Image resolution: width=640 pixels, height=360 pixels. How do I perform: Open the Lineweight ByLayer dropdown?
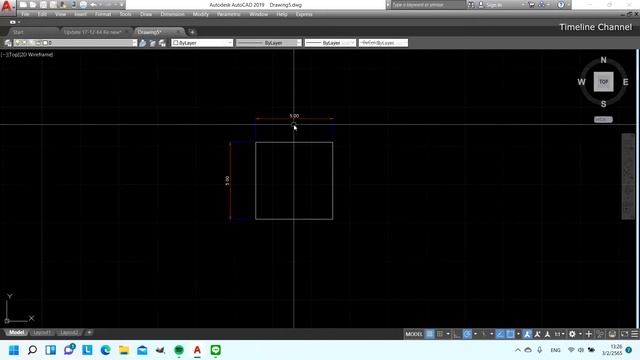pyautogui.click(x=330, y=43)
